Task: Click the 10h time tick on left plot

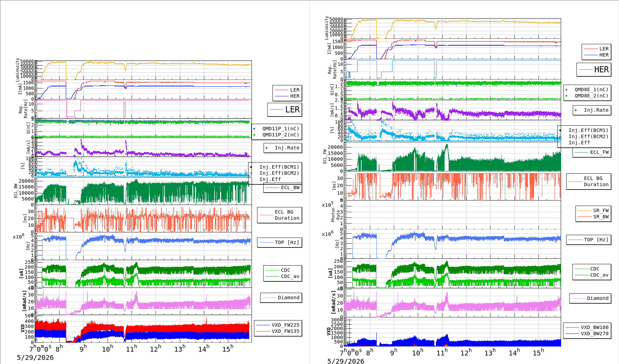Action: click(x=107, y=349)
